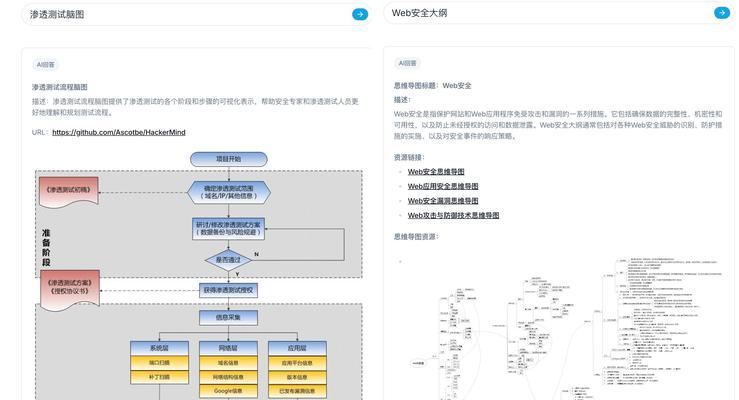The image size is (739, 400).
Task: Click the 资源链接 label
Action: click(x=409, y=157)
